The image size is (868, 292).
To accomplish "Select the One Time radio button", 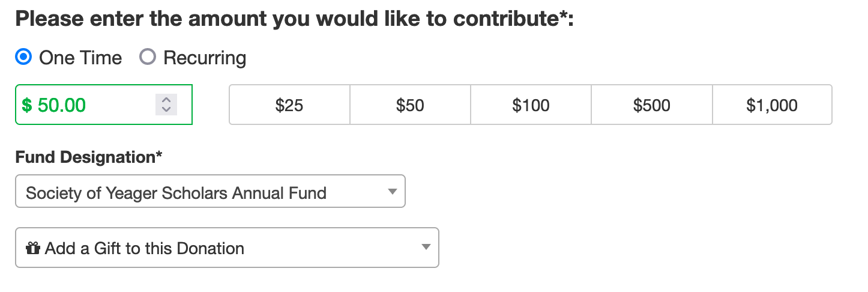I will pyautogui.click(x=23, y=57).
